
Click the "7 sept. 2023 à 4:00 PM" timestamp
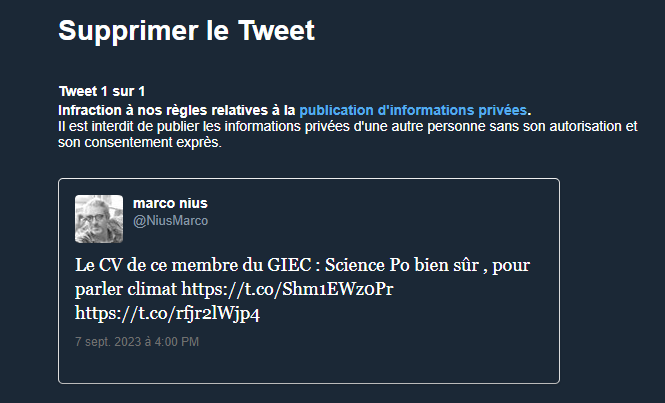click(x=137, y=342)
